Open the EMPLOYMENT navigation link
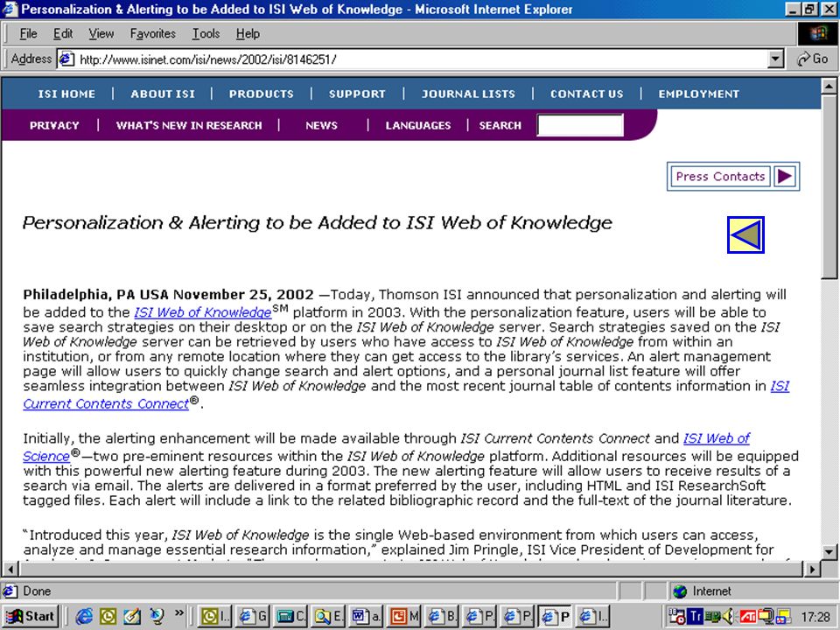This screenshot has height=630, width=840. 699,94
